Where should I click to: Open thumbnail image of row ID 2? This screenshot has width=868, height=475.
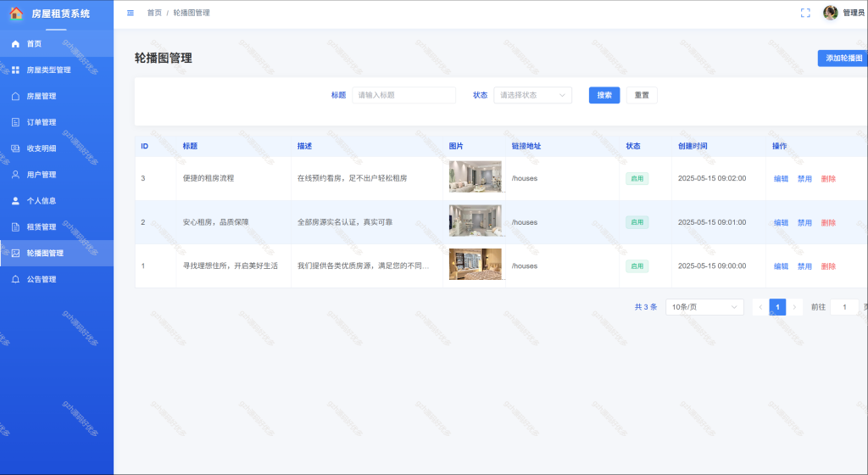coord(475,221)
